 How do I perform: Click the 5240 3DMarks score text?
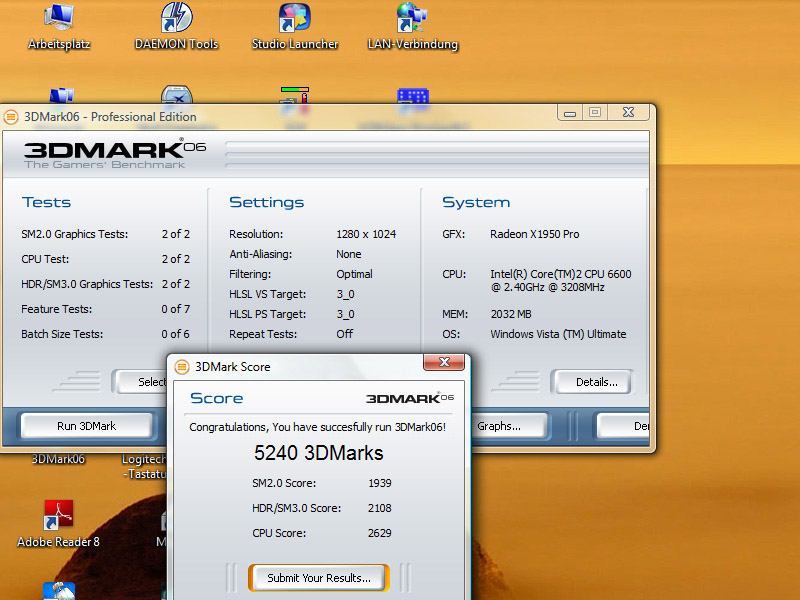[x=318, y=453]
